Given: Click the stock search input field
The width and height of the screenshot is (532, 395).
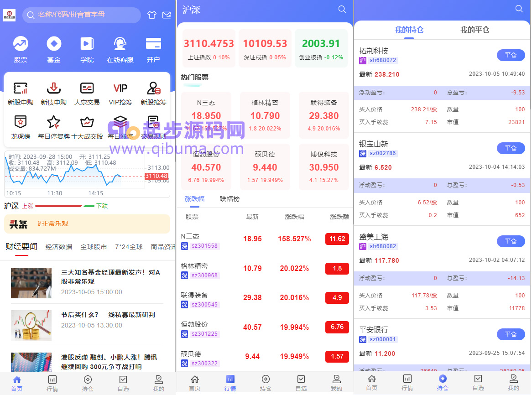Looking at the screenshot, I should pyautogui.click(x=81, y=15).
